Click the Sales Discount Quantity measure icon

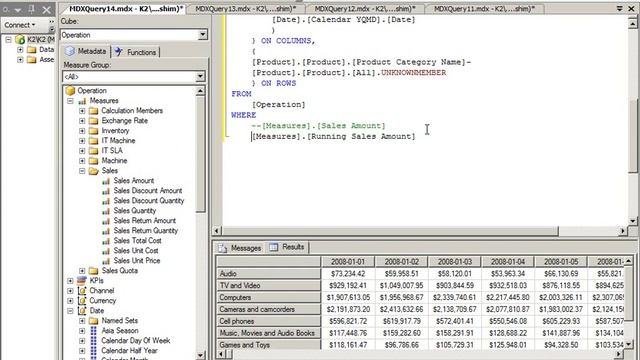pyautogui.click(x=106, y=201)
